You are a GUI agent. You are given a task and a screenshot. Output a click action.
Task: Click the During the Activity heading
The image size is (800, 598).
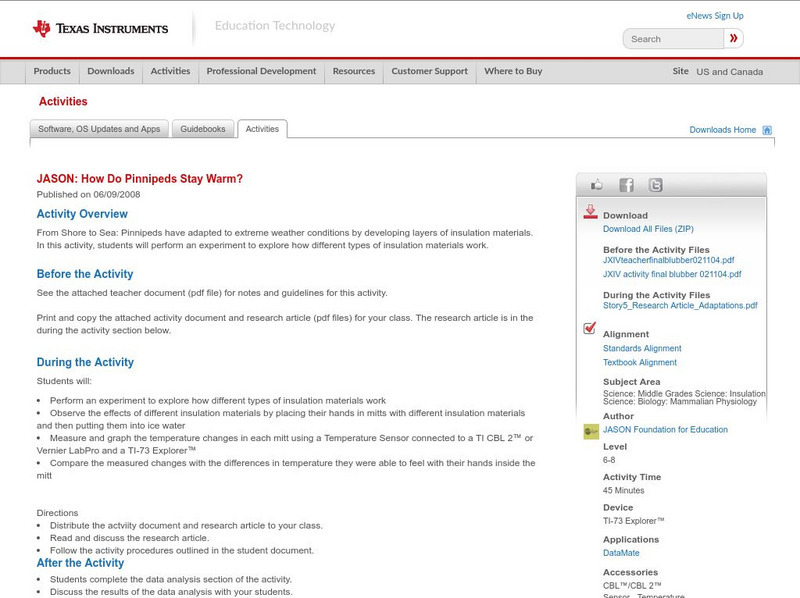coord(85,362)
